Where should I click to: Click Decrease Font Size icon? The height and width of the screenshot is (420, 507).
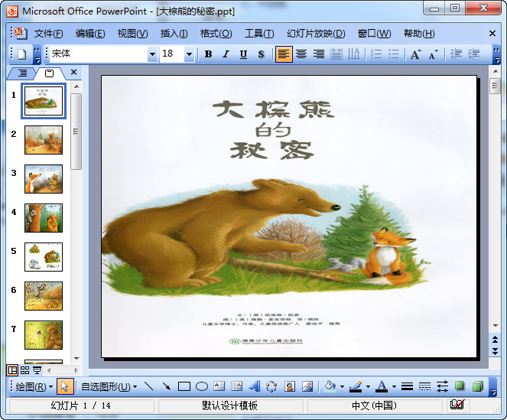pos(434,54)
